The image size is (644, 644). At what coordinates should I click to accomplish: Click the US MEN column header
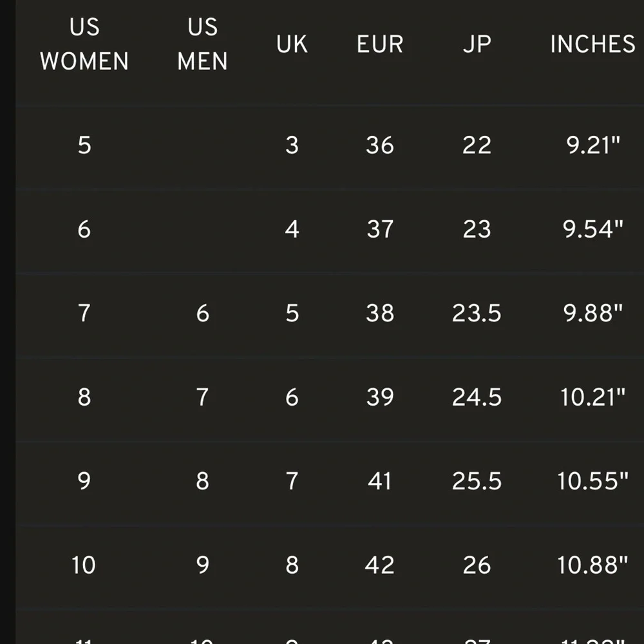coord(202,44)
